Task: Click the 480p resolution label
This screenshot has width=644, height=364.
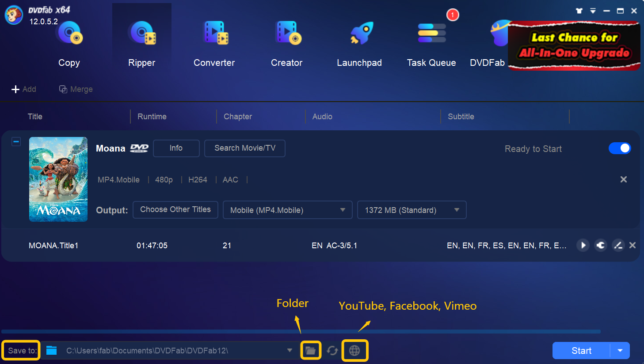Action: (x=164, y=180)
